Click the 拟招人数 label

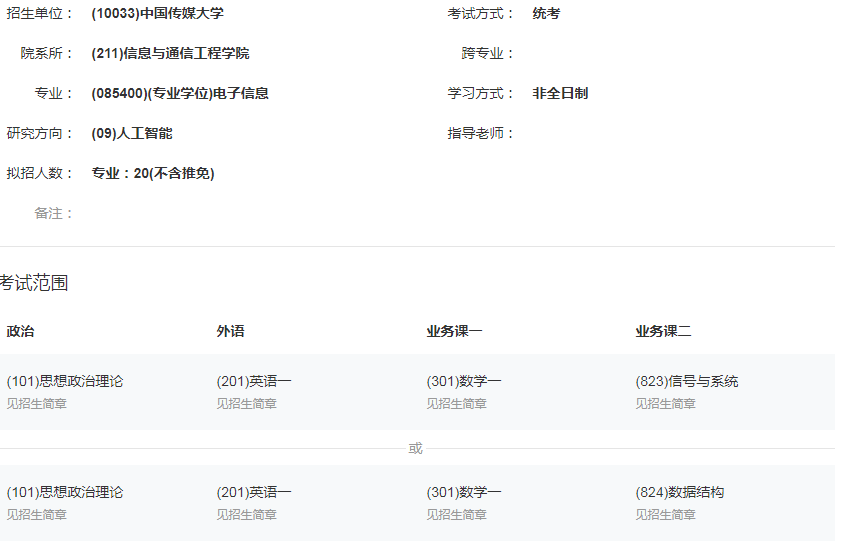40,173
